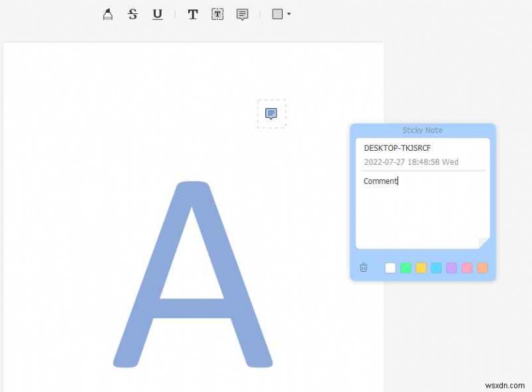
Task: Set the sticky note color to green
Action: (x=405, y=268)
